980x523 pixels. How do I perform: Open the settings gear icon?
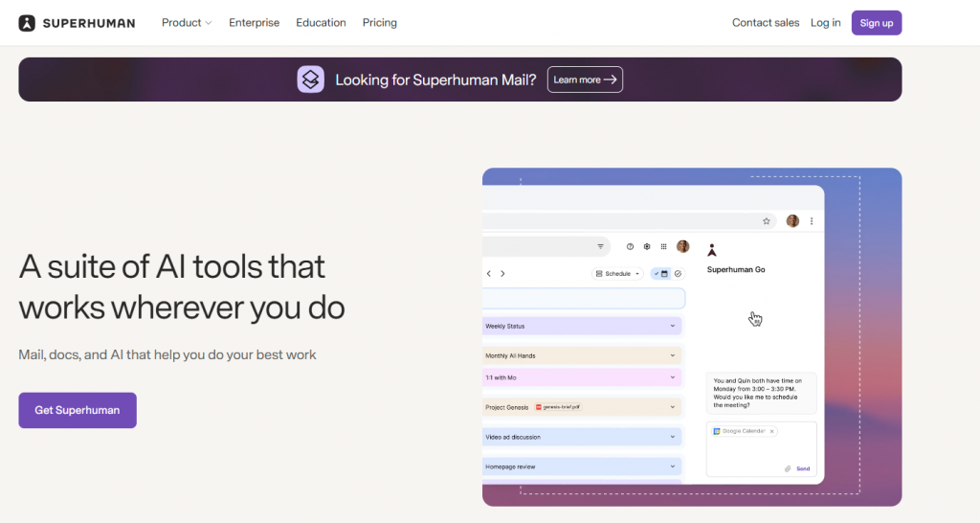pyautogui.click(x=647, y=246)
